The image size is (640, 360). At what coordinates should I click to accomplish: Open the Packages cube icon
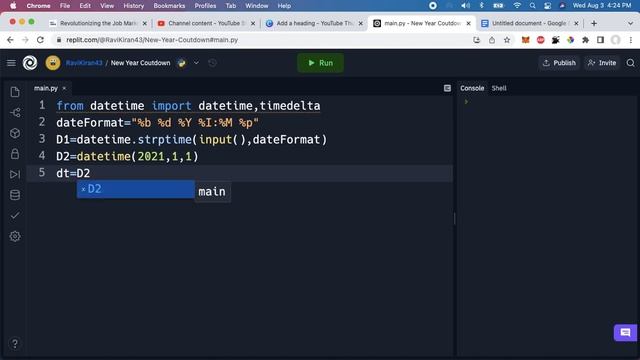15,133
